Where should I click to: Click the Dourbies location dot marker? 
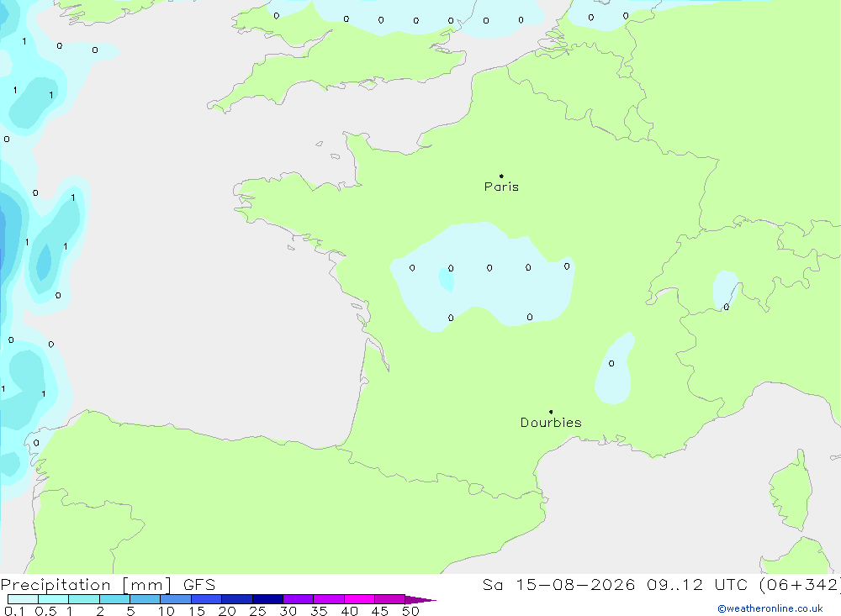[551, 412]
